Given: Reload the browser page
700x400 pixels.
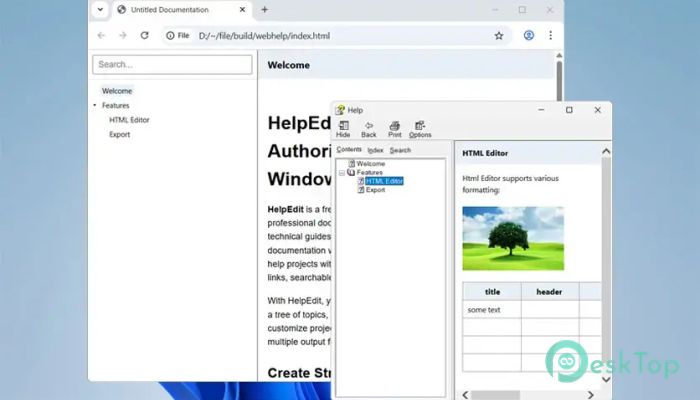Looking at the screenshot, I should 144,35.
